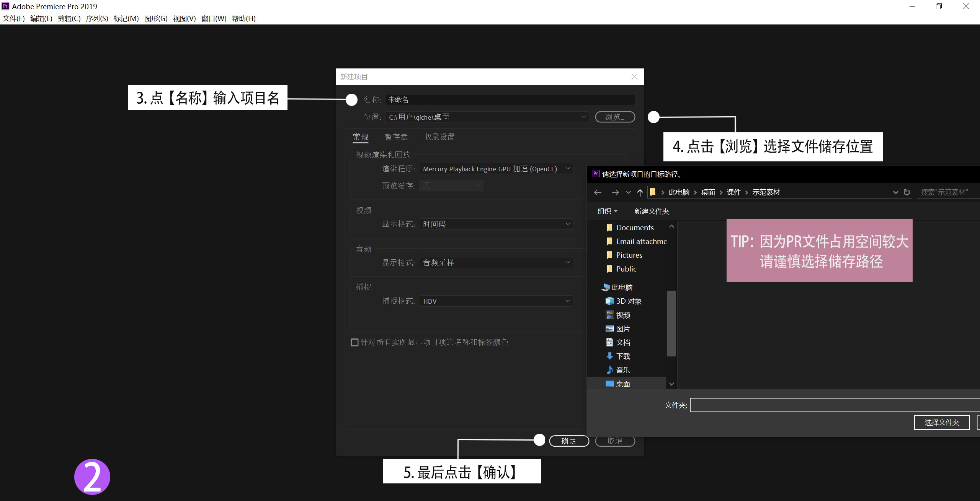This screenshot has height=501, width=980.
Task: Toggle the 针对所有实例显示项目项的名称 checkbox
Action: (x=354, y=342)
